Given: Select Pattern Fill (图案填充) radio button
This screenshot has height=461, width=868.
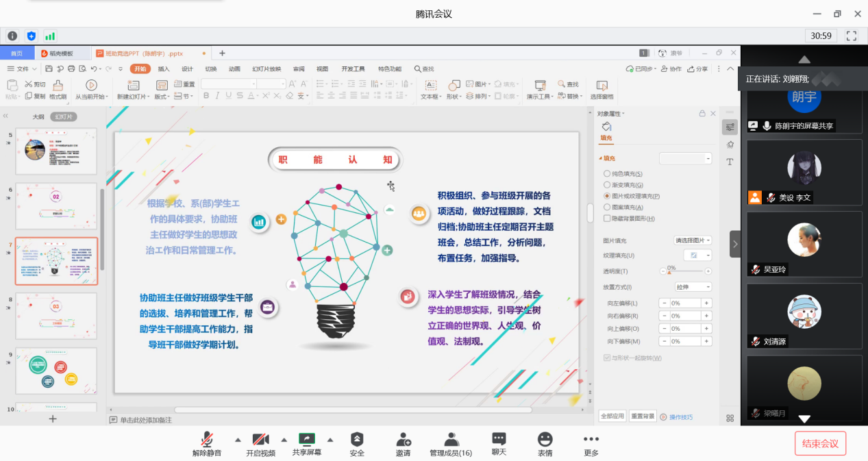Looking at the screenshot, I should (x=607, y=207).
